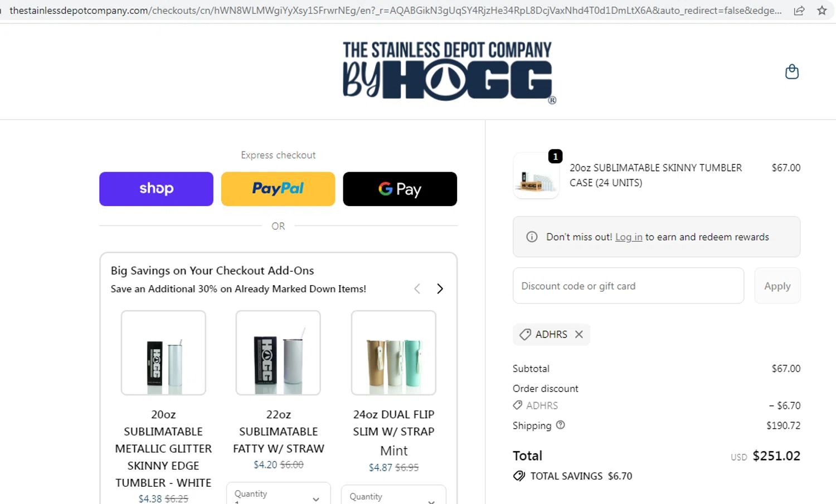Pay using Shop Pay express button
Screen dimensions: 836x504
pyautogui.click(x=156, y=189)
